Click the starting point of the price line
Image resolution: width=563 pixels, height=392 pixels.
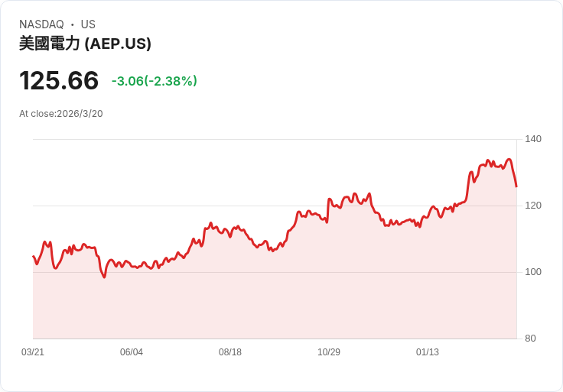(34, 257)
